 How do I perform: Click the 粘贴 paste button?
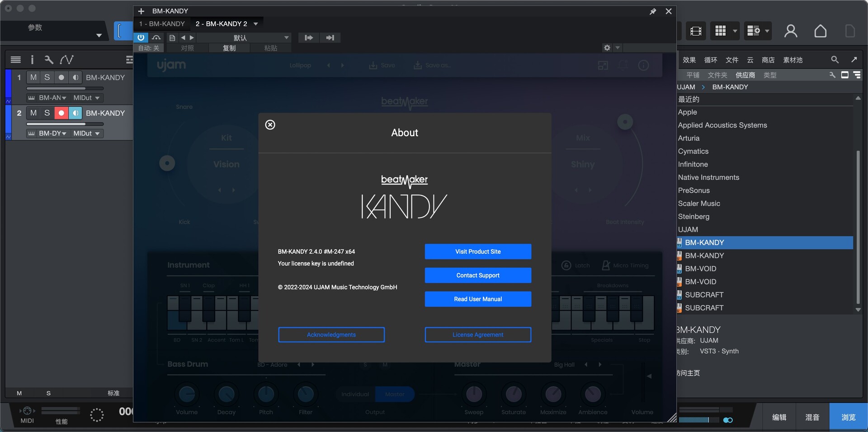point(271,48)
